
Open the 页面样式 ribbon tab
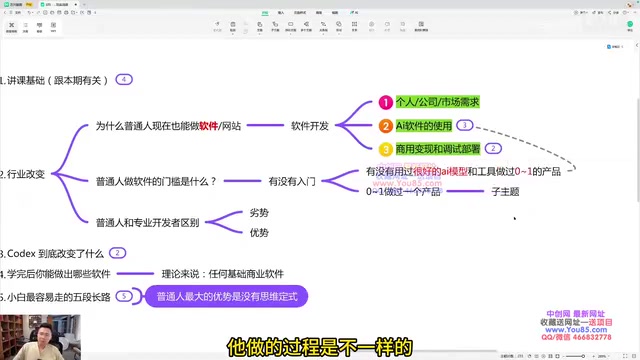(300, 13)
